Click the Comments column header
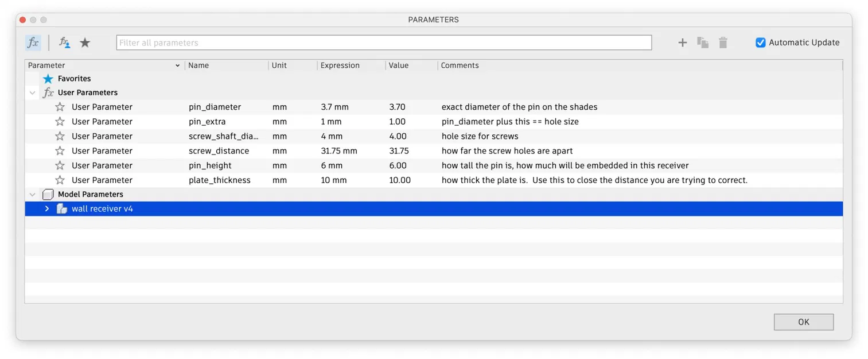868x359 pixels. (460, 65)
